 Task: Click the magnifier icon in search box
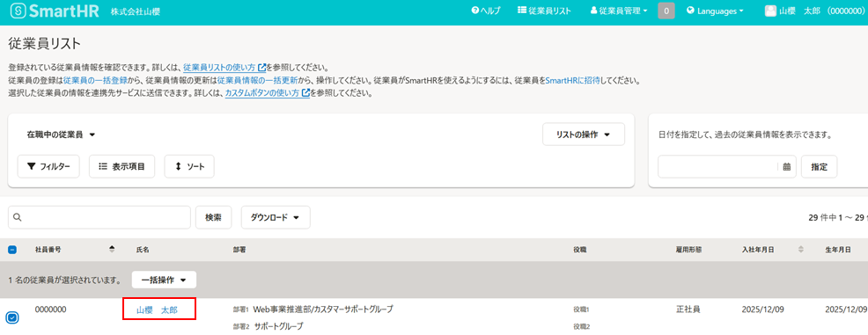[17, 217]
